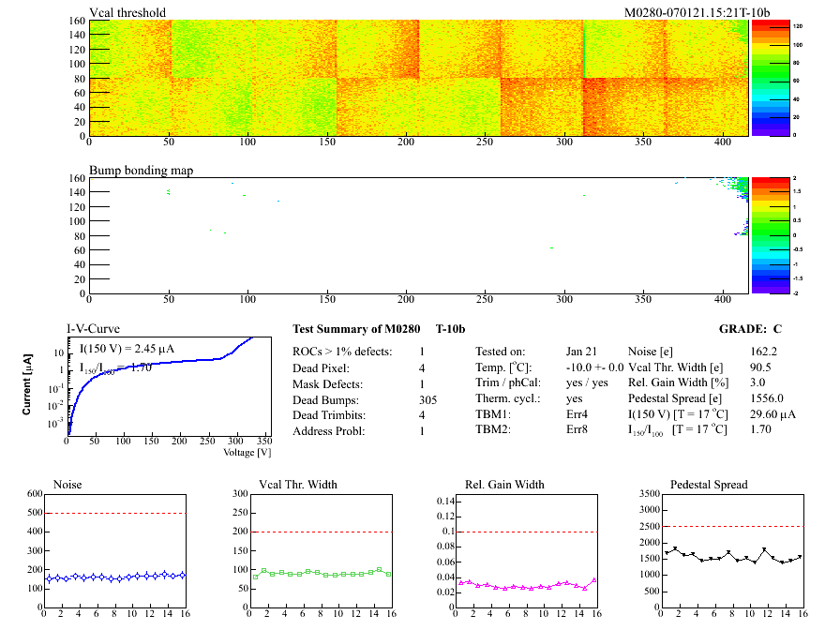The image size is (840, 630).
Task: Click the 29.60 µA current value
Action: (x=772, y=414)
